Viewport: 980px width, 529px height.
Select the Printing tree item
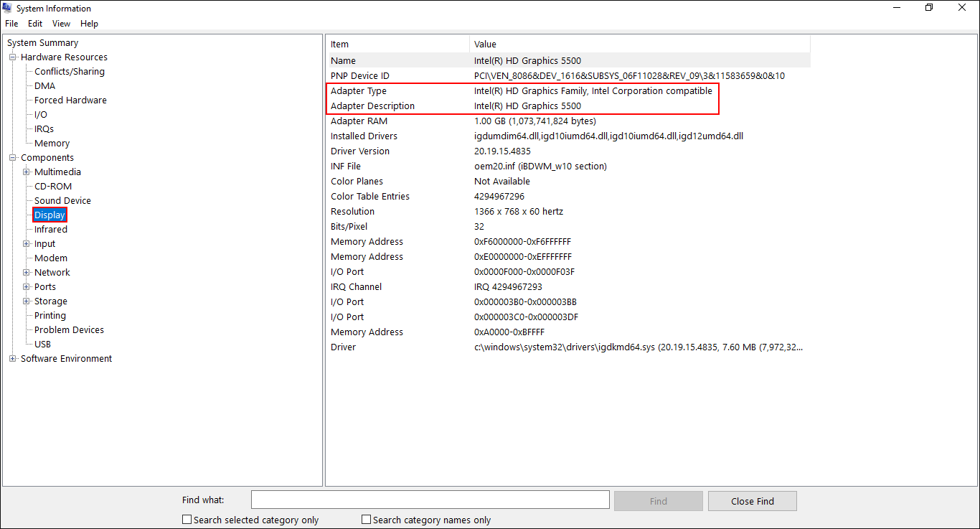pos(50,316)
